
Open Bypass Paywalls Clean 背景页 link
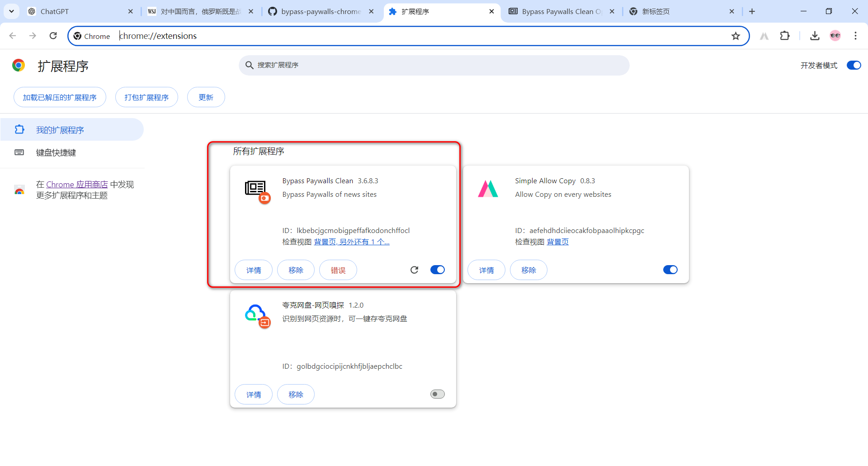352,242
